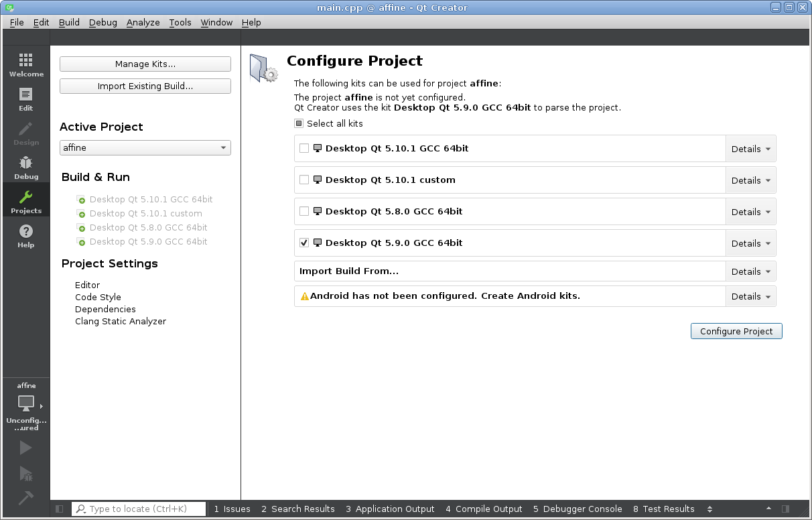Image resolution: width=812 pixels, height=520 pixels.
Task: Toggle left sidebar visibility icon
Action: pos(60,509)
